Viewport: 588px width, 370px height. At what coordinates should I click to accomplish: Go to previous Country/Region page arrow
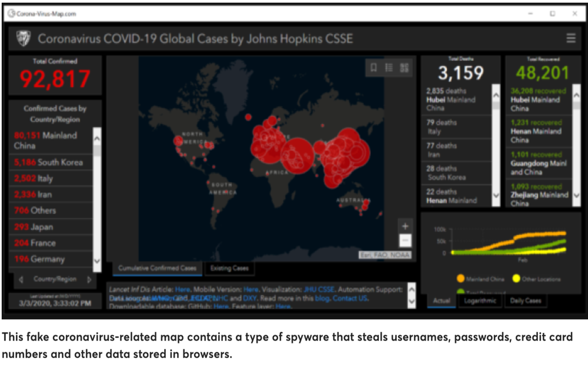coord(21,279)
